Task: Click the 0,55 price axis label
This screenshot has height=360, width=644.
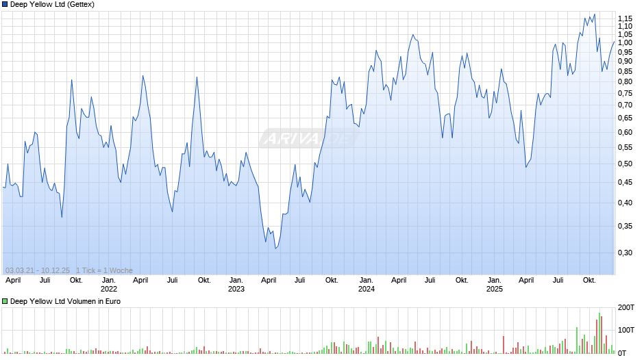Action: [x=625, y=147]
